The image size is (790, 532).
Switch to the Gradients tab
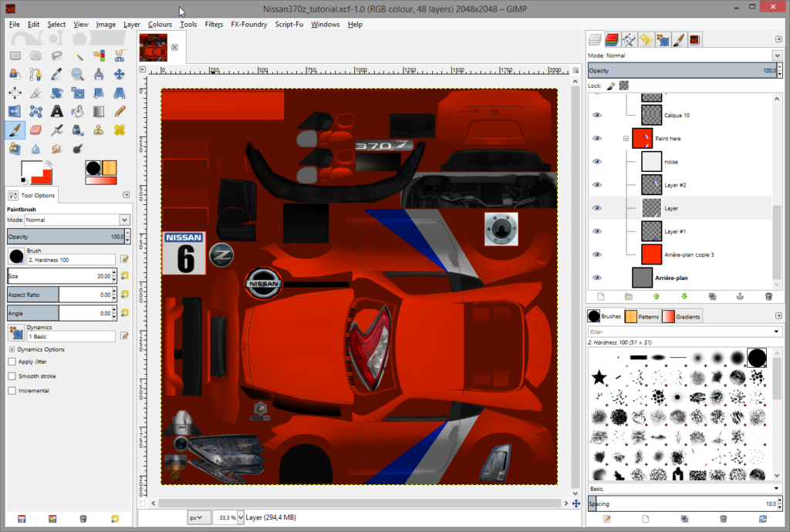682,317
